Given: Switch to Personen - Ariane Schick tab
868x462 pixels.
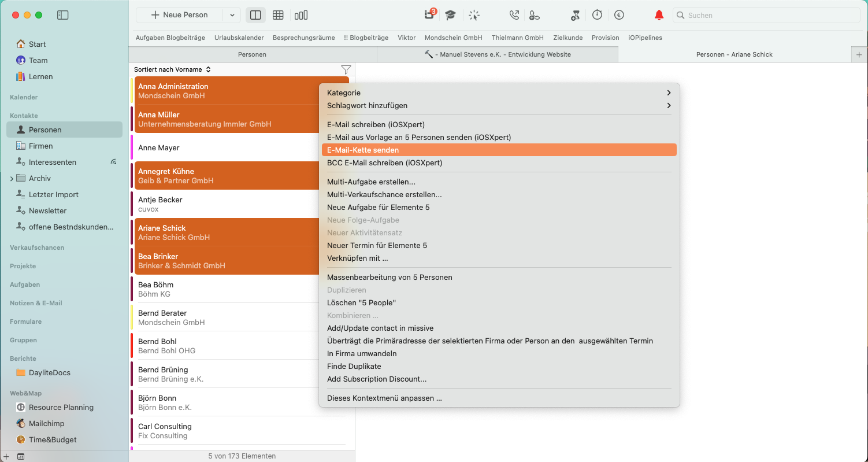Looking at the screenshot, I should click(x=734, y=54).
